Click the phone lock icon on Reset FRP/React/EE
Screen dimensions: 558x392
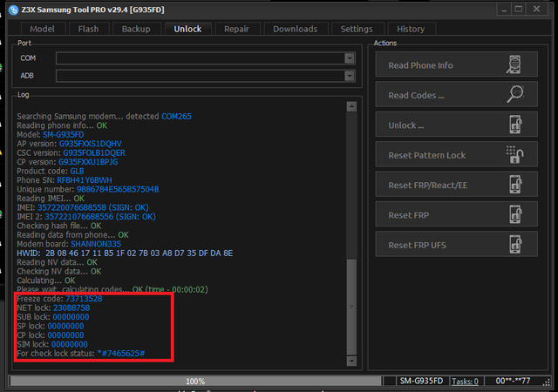tap(515, 185)
